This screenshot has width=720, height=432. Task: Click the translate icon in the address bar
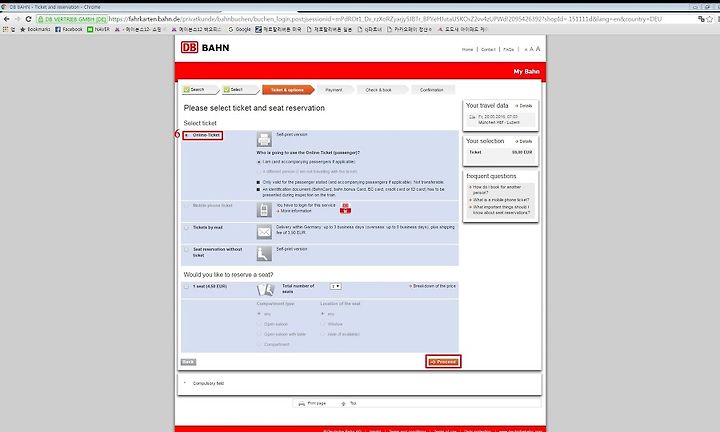pyautogui.click(x=701, y=19)
